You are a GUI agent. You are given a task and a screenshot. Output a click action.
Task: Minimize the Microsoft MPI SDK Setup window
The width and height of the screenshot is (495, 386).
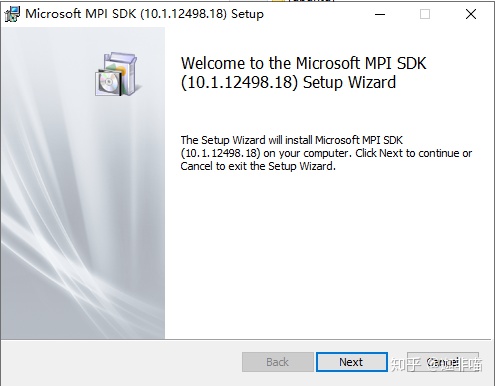(x=380, y=14)
